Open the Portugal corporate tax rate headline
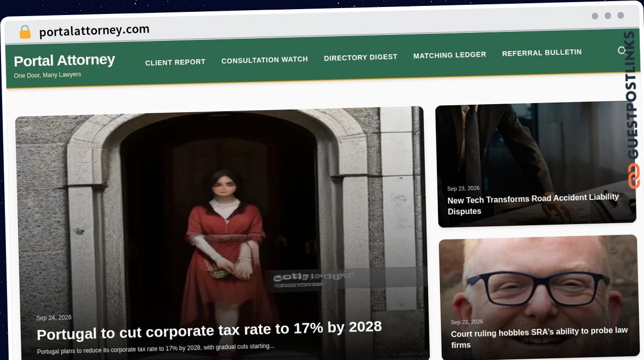 209,330
